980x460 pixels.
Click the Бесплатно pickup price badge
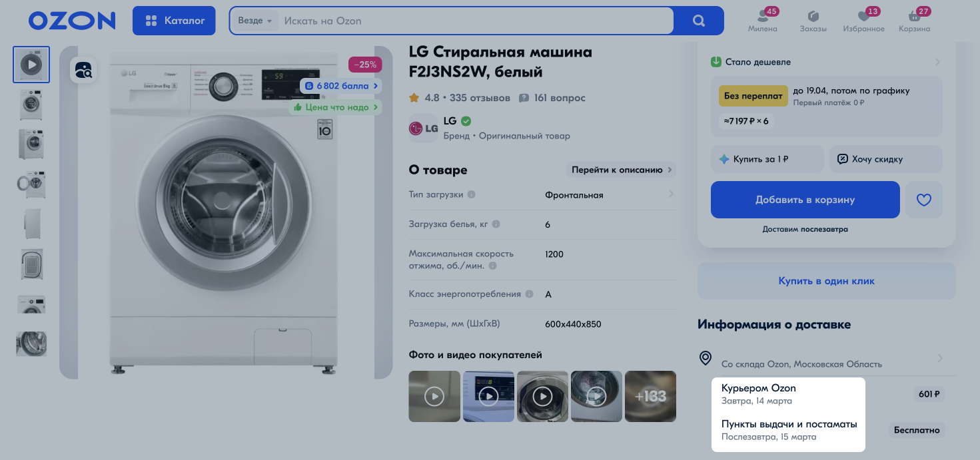917,430
